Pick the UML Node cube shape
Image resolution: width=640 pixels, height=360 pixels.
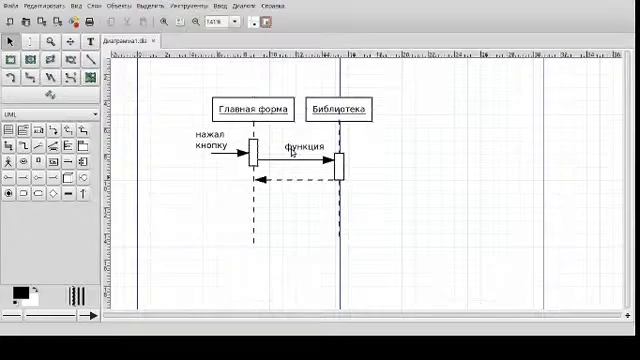point(68,178)
